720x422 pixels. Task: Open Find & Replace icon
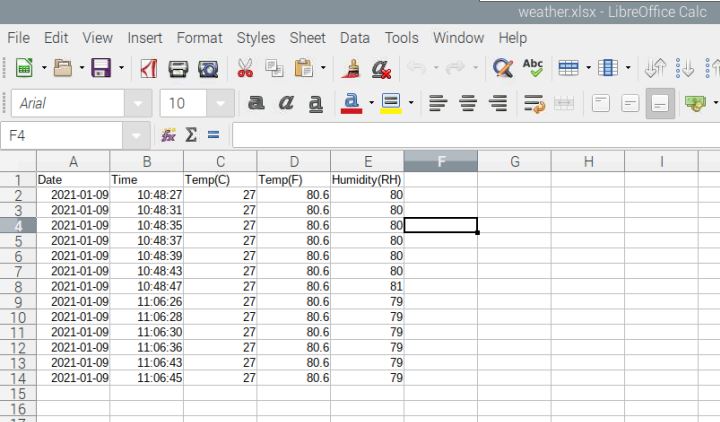pos(502,68)
